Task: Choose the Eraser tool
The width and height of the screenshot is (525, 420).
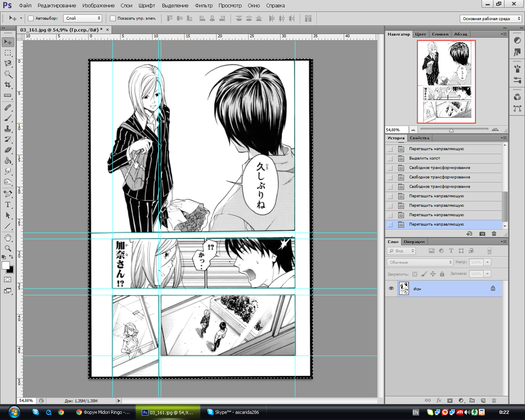Action: click(8, 150)
